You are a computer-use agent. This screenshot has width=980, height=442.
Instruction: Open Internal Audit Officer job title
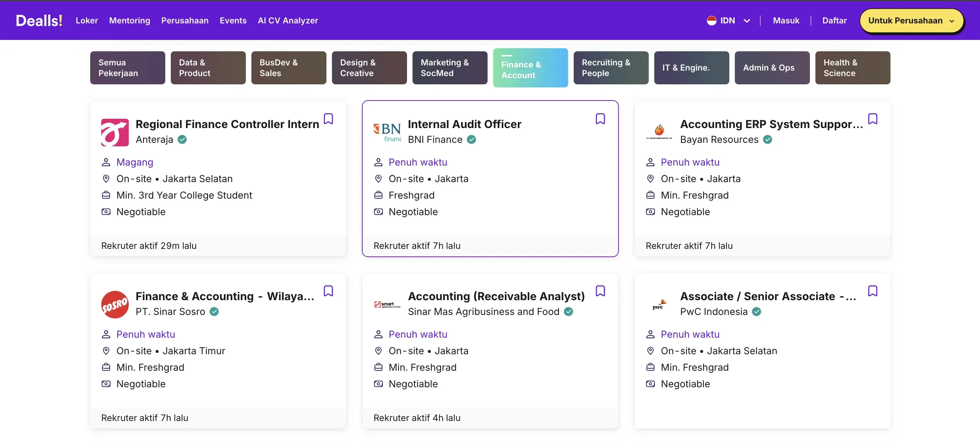tap(465, 124)
